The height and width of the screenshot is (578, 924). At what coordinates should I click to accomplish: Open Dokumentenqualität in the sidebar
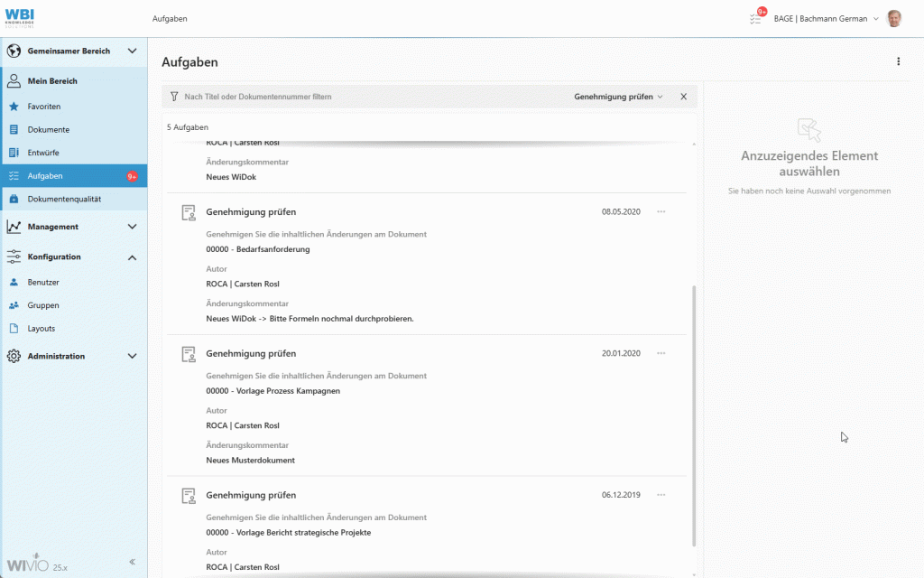pyautogui.click(x=64, y=199)
